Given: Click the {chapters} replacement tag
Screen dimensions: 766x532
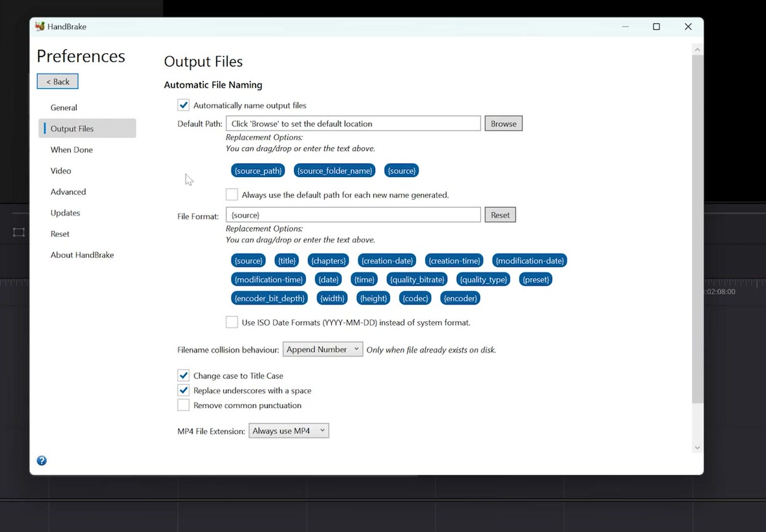Looking at the screenshot, I should (x=328, y=260).
